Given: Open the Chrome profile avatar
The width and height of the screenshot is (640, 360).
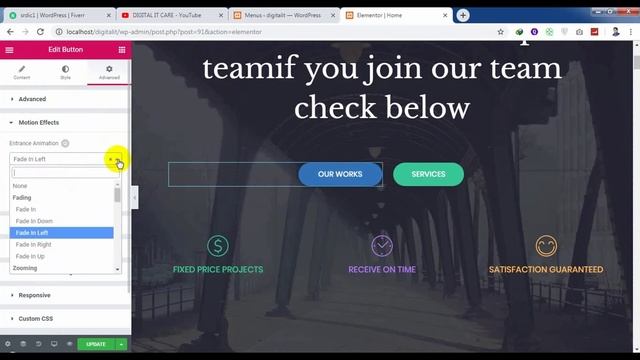Looking at the screenshot, I should pyautogui.click(x=616, y=31).
